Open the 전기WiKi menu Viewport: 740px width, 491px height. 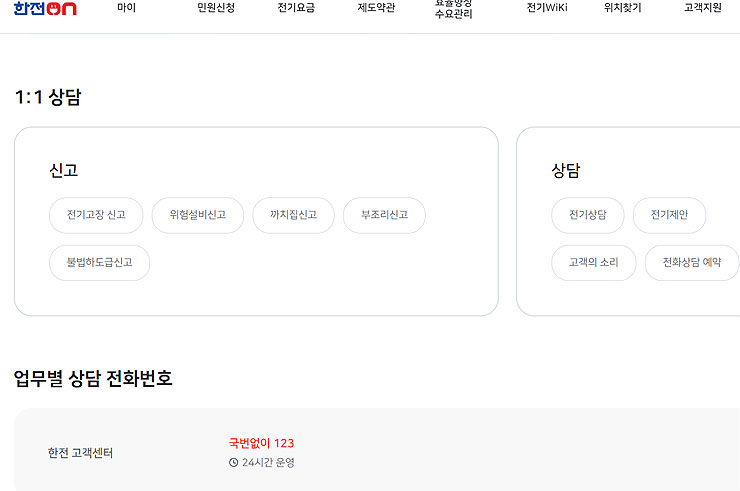tap(547, 8)
